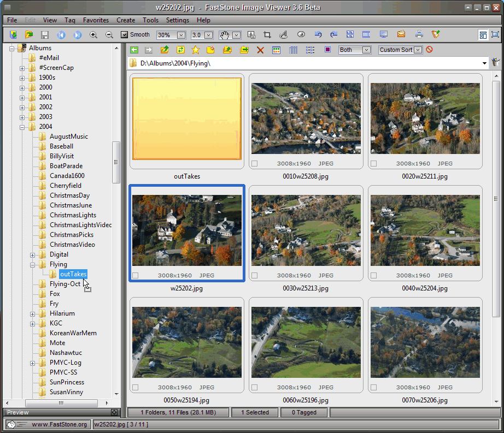The width and height of the screenshot is (504, 433).
Task: Open the Create menu
Action: click(x=126, y=20)
